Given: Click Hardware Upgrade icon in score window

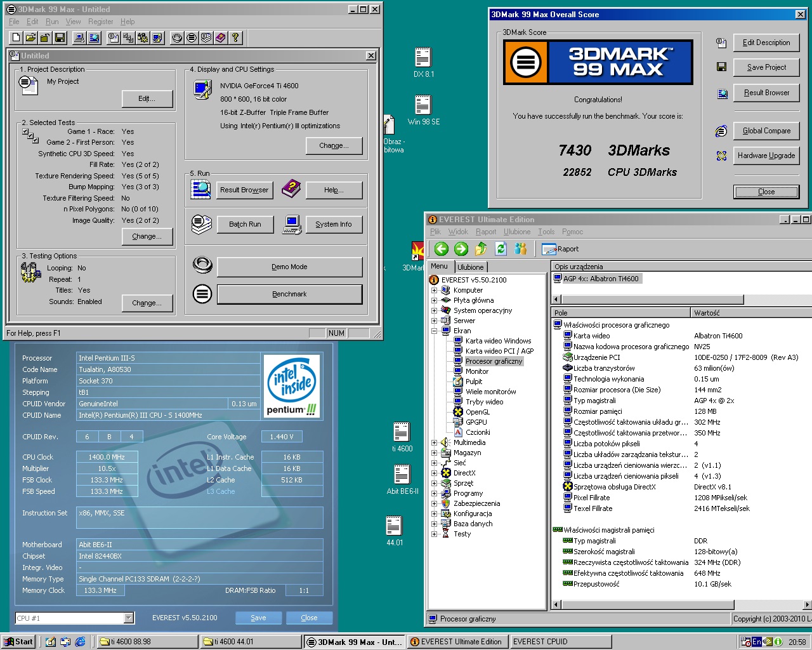Looking at the screenshot, I should tap(721, 156).
